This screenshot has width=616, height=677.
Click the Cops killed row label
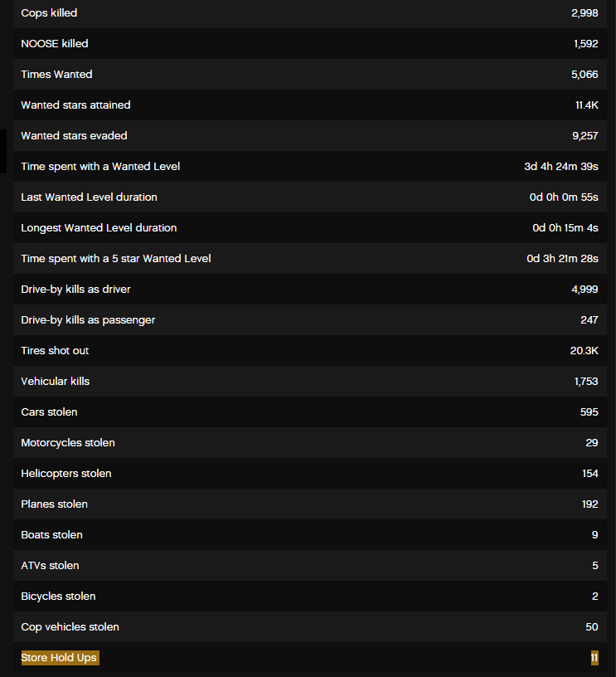[49, 13]
